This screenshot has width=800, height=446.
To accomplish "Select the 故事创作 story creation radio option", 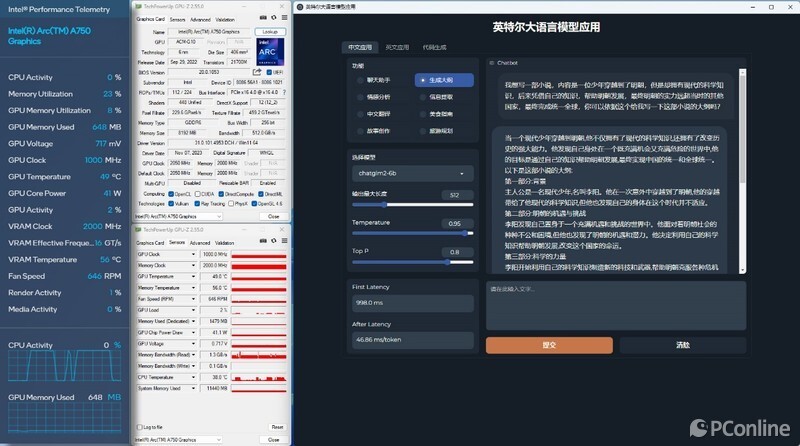I will coord(360,131).
